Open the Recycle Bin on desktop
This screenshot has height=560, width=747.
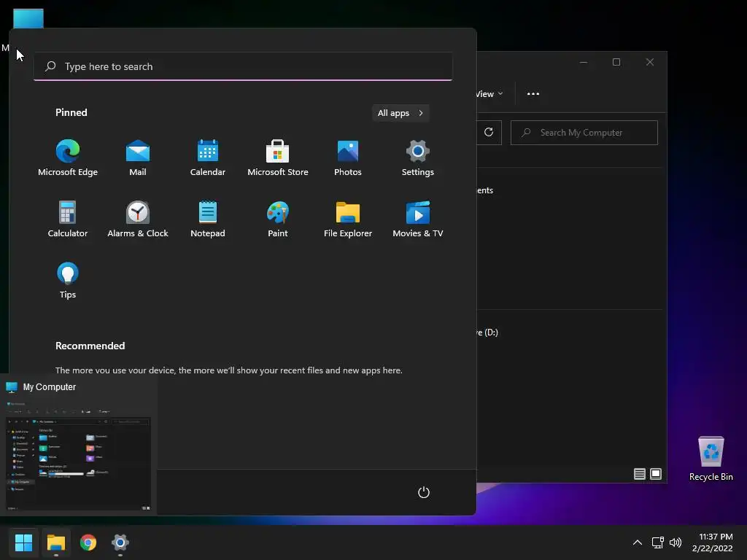(711, 458)
